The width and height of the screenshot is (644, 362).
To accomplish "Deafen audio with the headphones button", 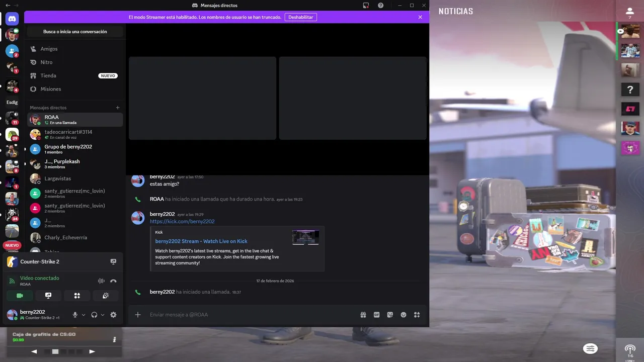I will [94, 315].
